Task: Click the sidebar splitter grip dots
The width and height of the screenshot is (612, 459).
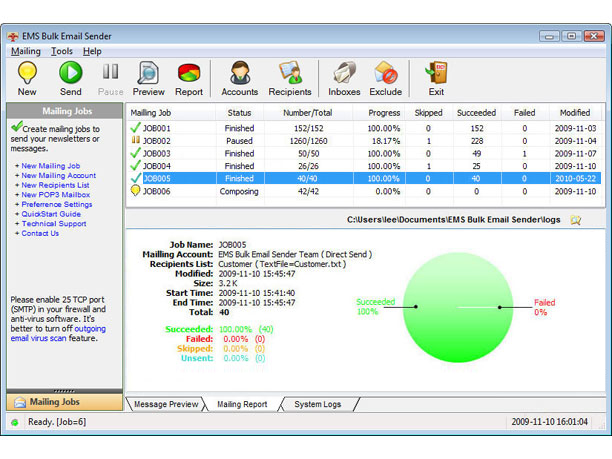Action: pos(64,391)
